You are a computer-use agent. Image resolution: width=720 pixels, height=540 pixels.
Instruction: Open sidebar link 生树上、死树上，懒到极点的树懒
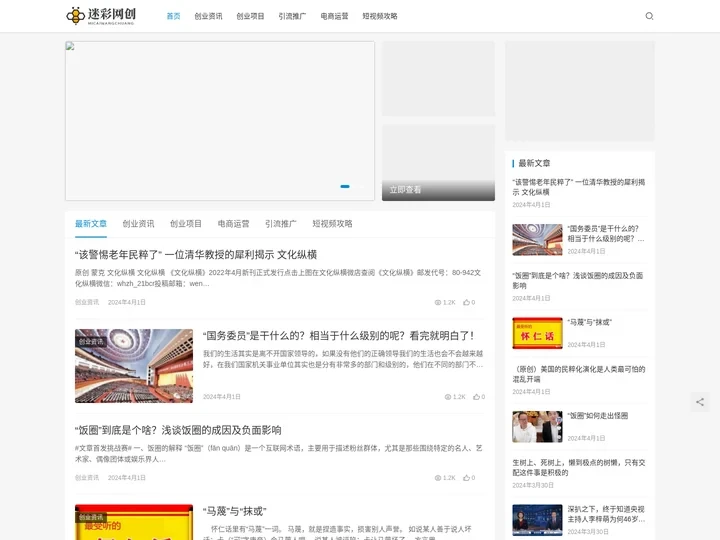579,467
